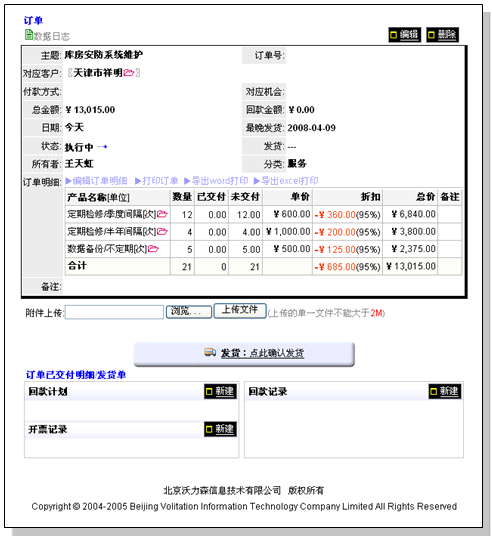Click the 编辑 edit button
This screenshot has height=538, width=492.
405,35
